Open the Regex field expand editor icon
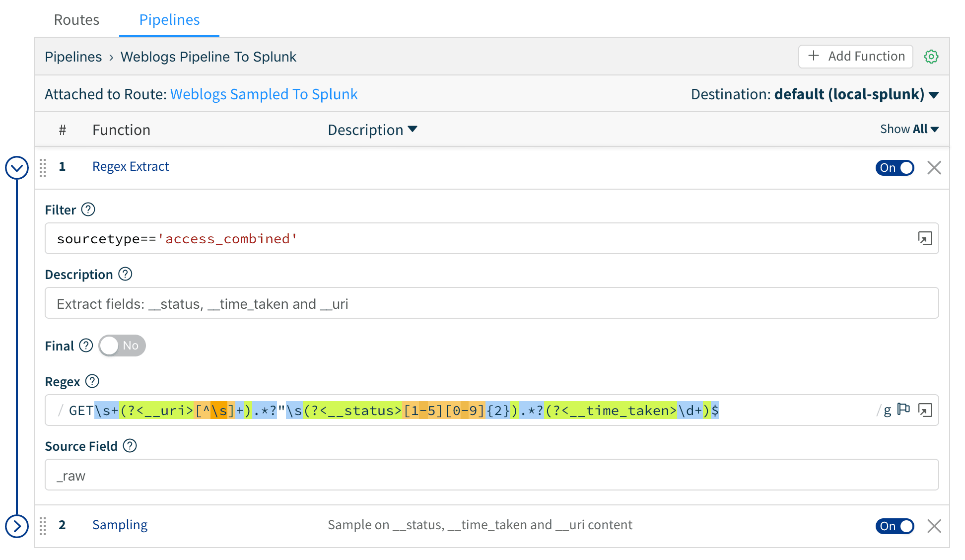Screen dimensions: 965x560 click(x=925, y=410)
